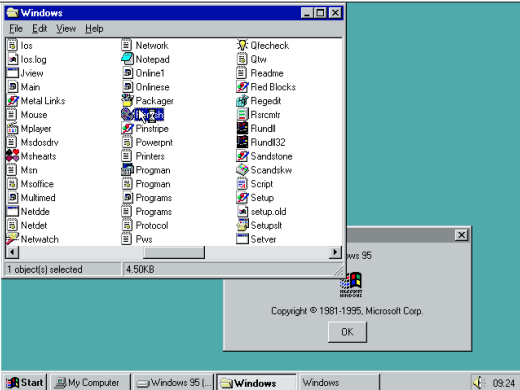Select the Regedit icon

pyautogui.click(x=242, y=100)
